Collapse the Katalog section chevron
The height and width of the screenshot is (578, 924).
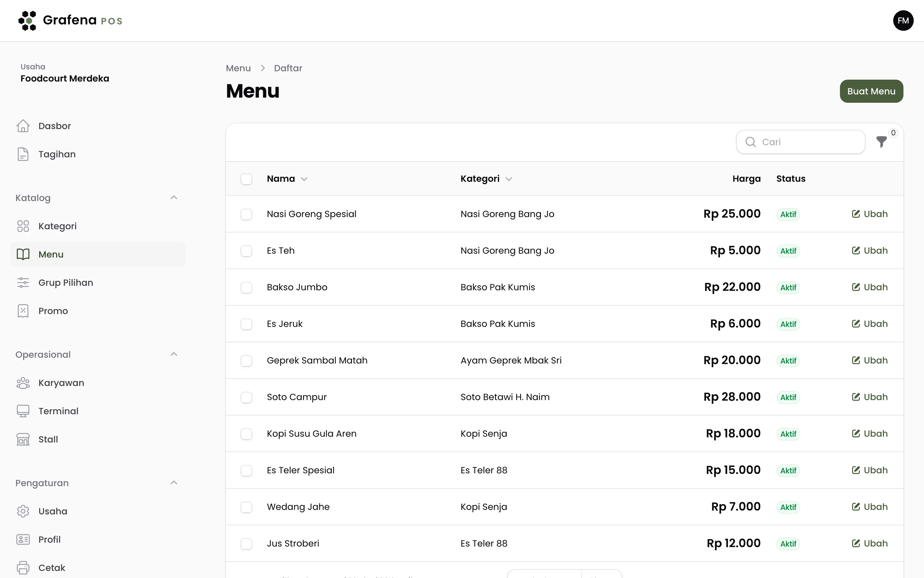(174, 197)
